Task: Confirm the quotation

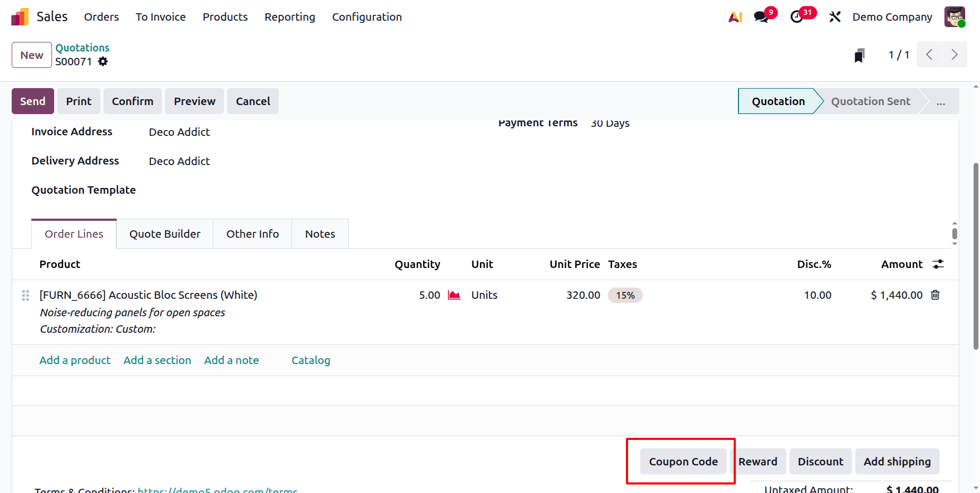Action: click(x=132, y=101)
